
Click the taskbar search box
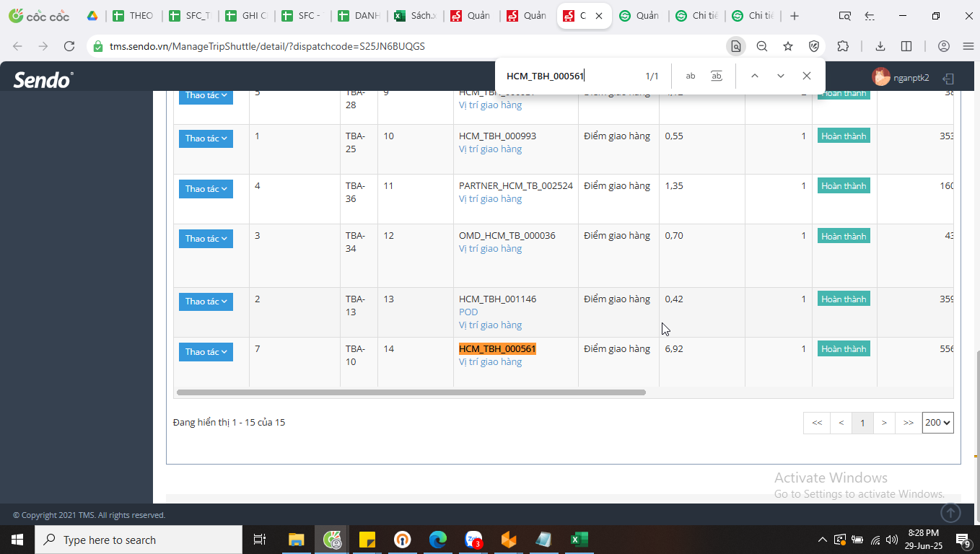139,540
